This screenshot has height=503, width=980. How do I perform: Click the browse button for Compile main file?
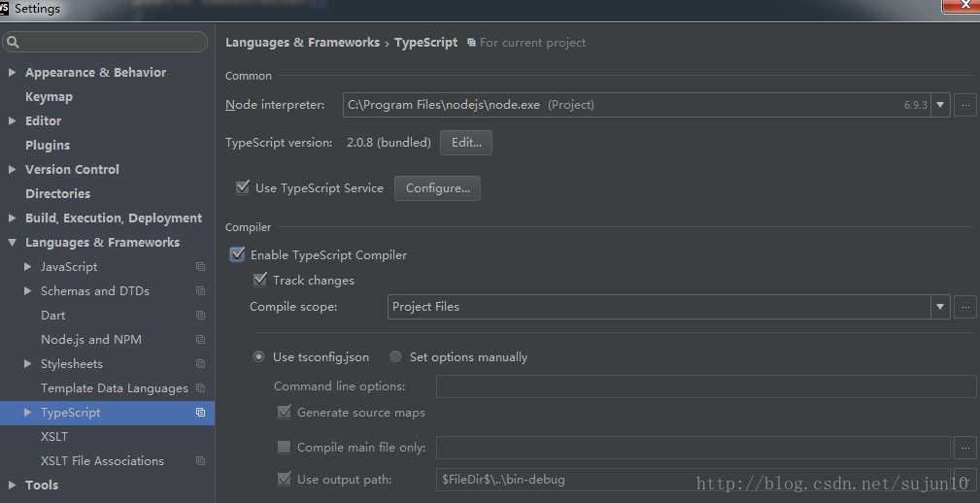tap(965, 448)
